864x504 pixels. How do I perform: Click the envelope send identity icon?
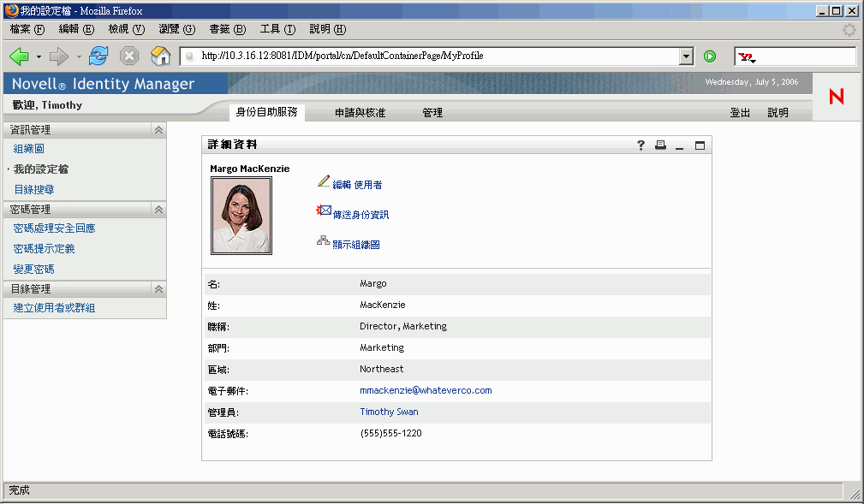click(x=324, y=210)
